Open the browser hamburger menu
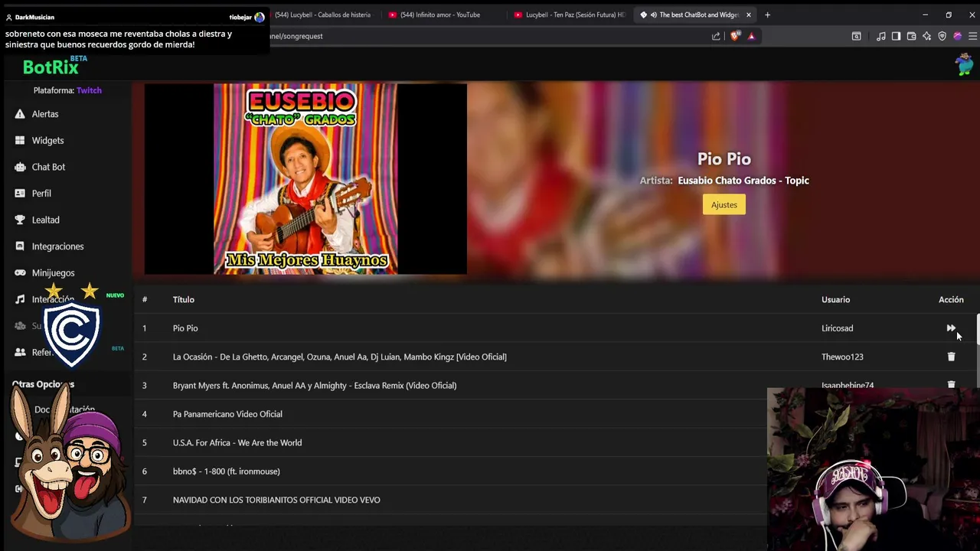The width and height of the screenshot is (980, 551). 972,36
